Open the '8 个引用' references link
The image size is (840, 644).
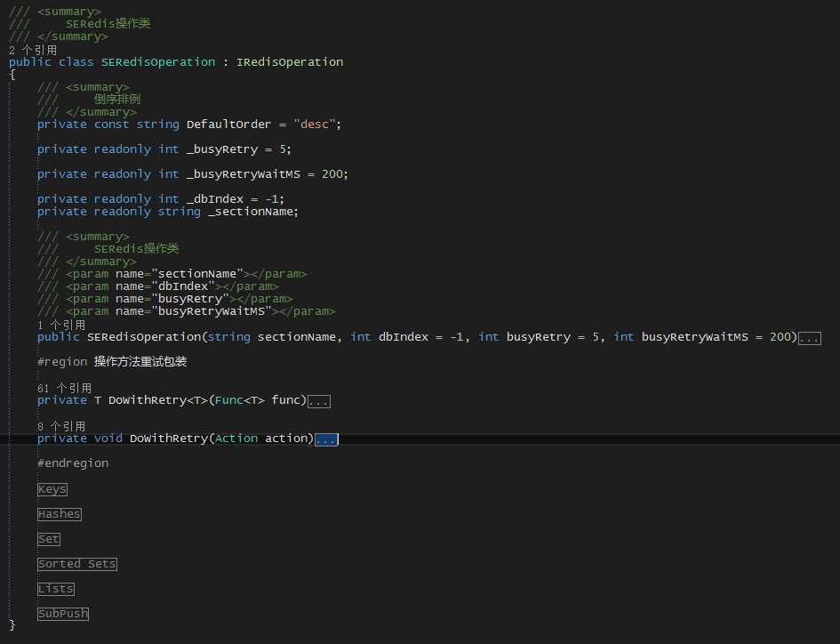click(61, 426)
